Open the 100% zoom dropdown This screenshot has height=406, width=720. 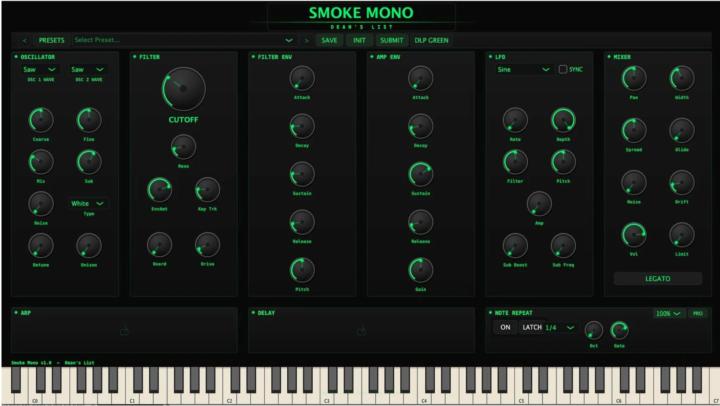[669, 314]
